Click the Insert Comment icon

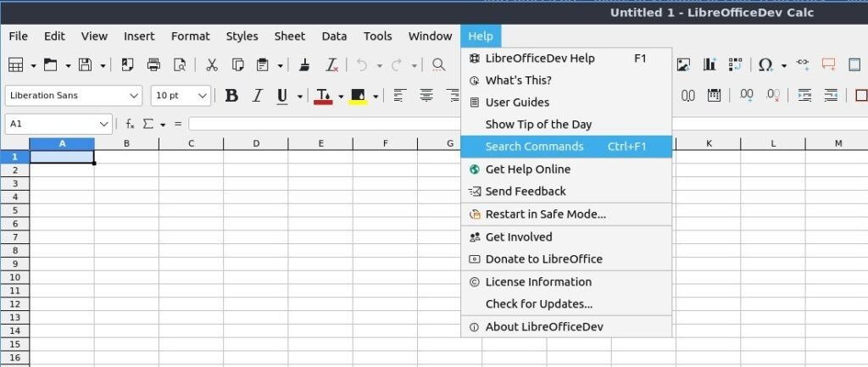click(x=828, y=64)
